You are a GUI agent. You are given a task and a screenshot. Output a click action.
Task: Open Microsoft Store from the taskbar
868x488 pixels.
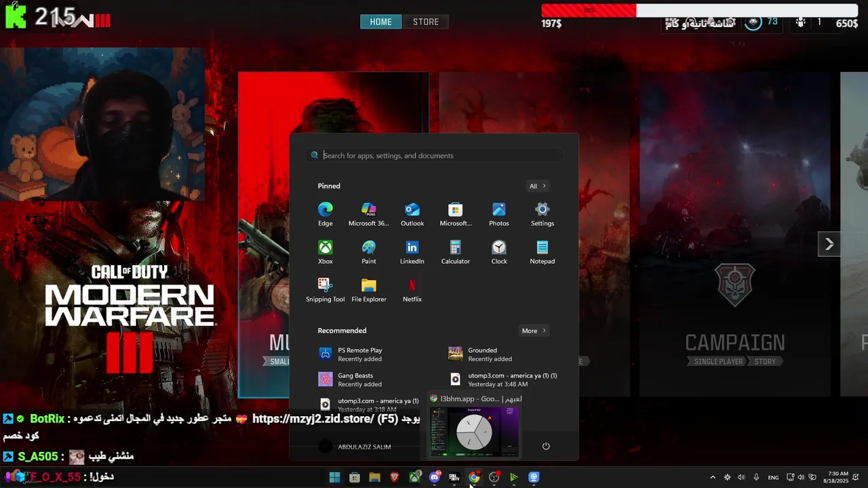pos(354,477)
